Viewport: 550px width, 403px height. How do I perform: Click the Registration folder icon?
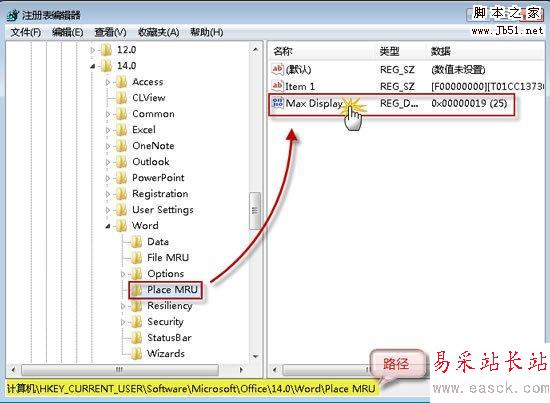pos(121,194)
